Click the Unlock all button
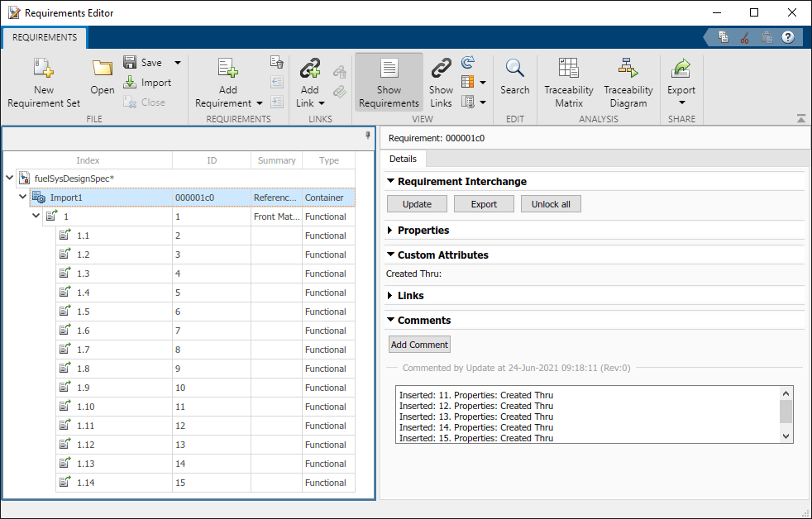Viewport: 812px width, 519px height. tap(550, 203)
